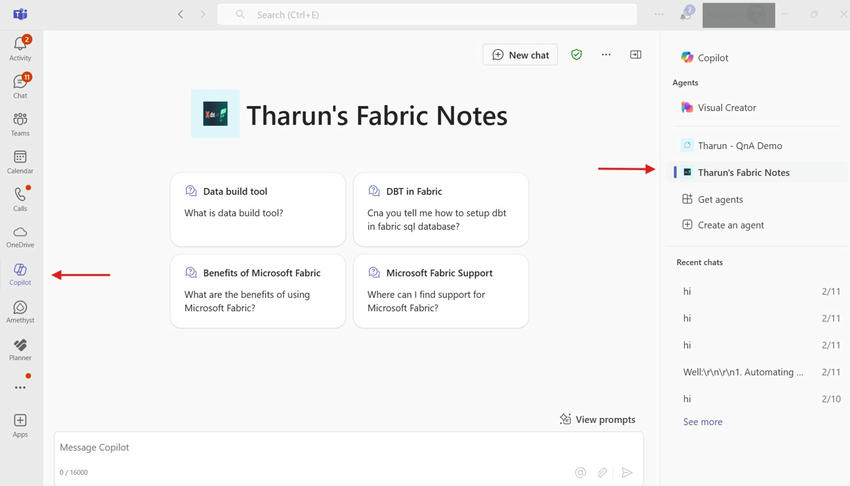Show more apps via sidebar ellipsis
This screenshot has height=486, width=850.
pos(20,387)
